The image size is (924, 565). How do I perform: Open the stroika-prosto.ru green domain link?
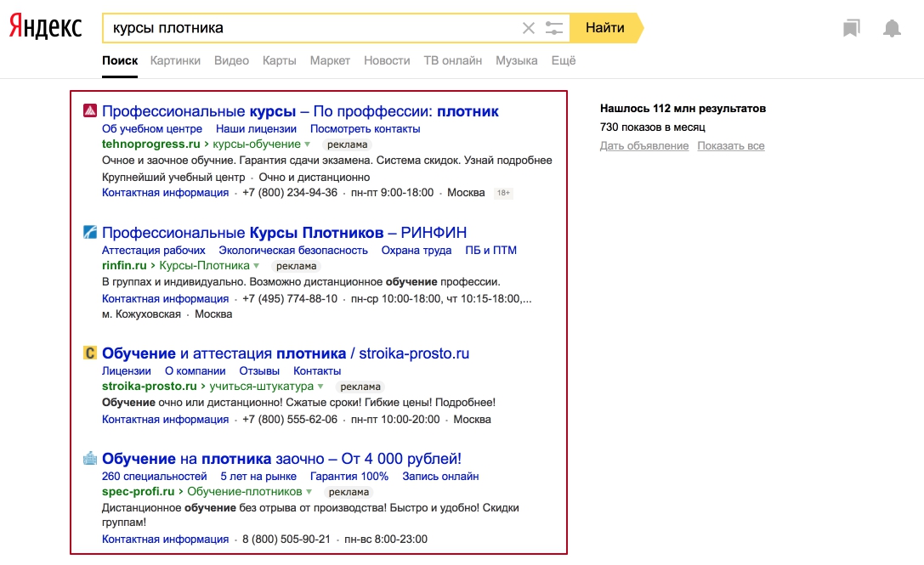point(149,386)
